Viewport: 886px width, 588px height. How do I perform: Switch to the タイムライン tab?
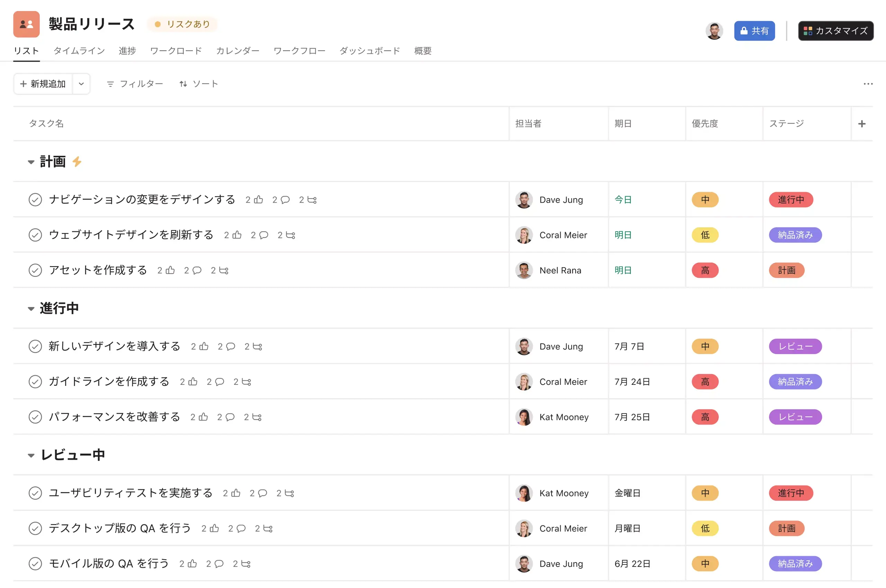coord(79,51)
